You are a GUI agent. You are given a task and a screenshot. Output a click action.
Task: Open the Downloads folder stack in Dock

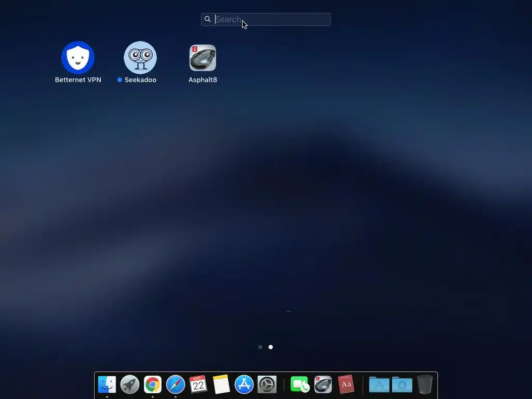[x=402, y=384]
